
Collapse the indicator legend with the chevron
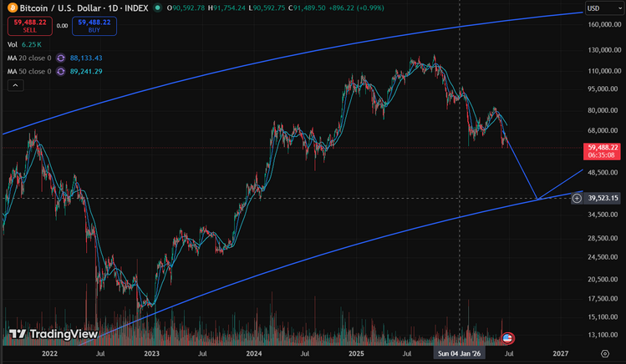(15, 85)
